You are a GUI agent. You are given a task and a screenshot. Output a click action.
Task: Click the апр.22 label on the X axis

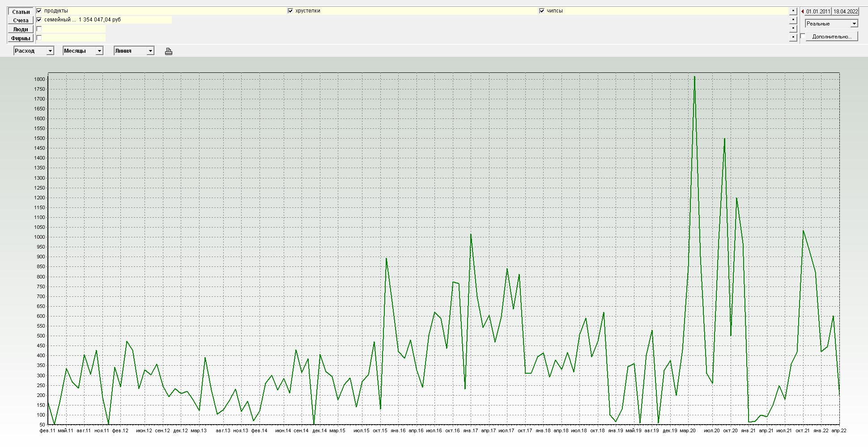pos(839,431)
